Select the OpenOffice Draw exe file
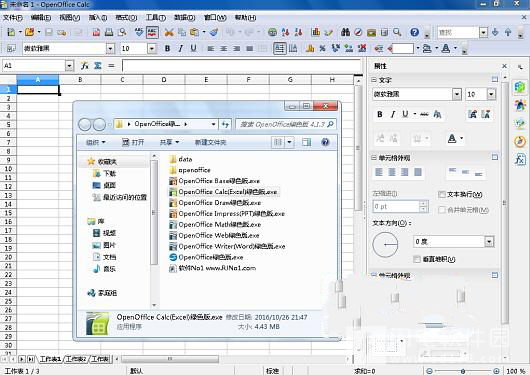 (x=215, y=203)
